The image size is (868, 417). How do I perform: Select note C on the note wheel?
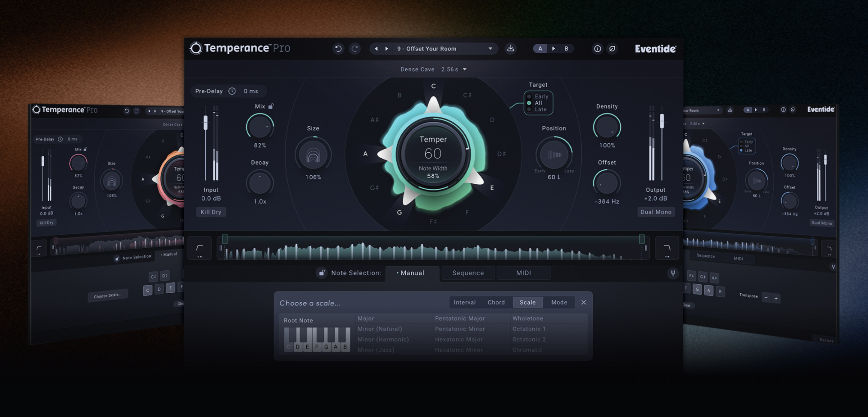[433, 86]
